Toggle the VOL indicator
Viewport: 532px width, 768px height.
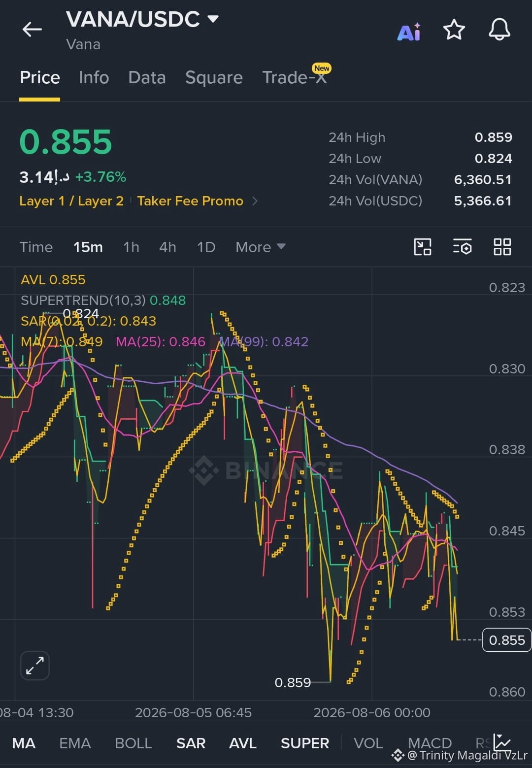(x=368, y=743)
